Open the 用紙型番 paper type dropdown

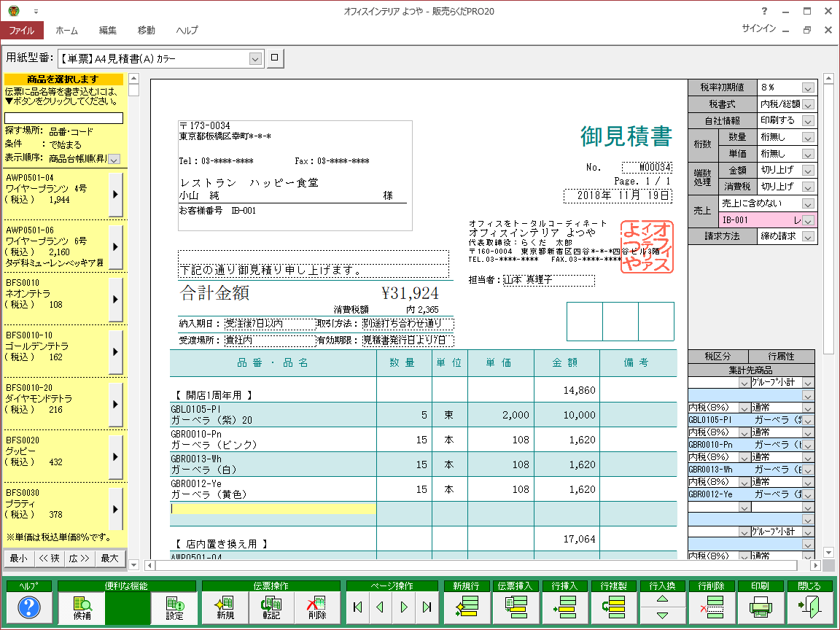click(x=255, y=58)
